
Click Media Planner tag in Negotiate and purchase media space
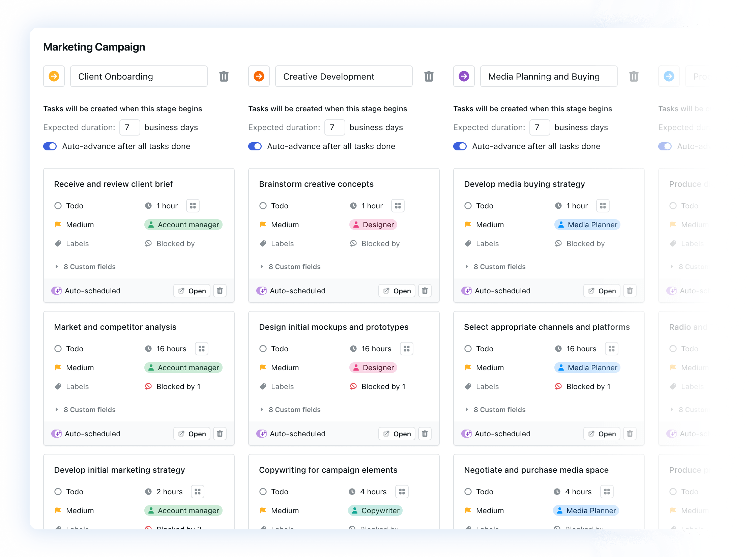click(586, 510)
